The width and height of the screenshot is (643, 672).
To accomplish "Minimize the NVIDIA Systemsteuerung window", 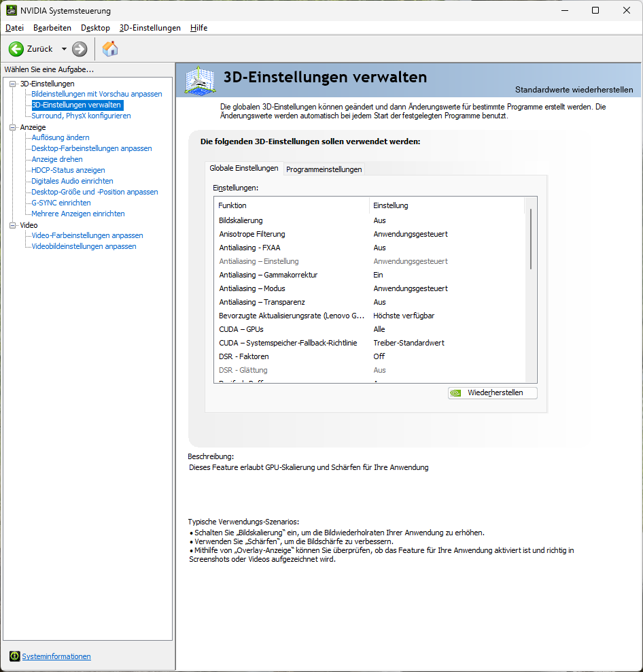I will pos(565,10).
